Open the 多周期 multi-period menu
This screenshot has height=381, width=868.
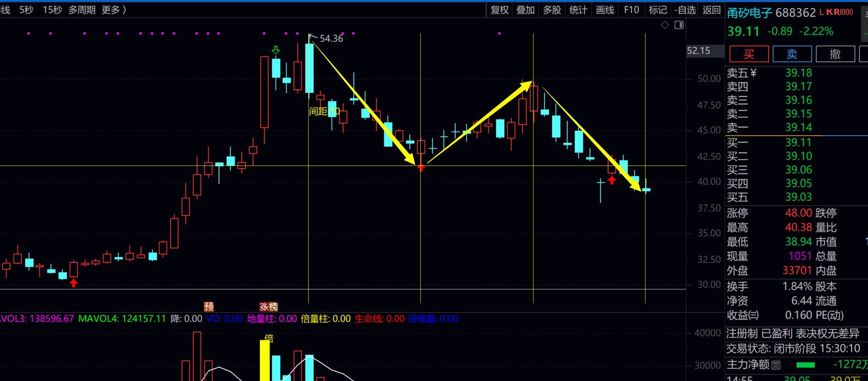tap(82, 10)
